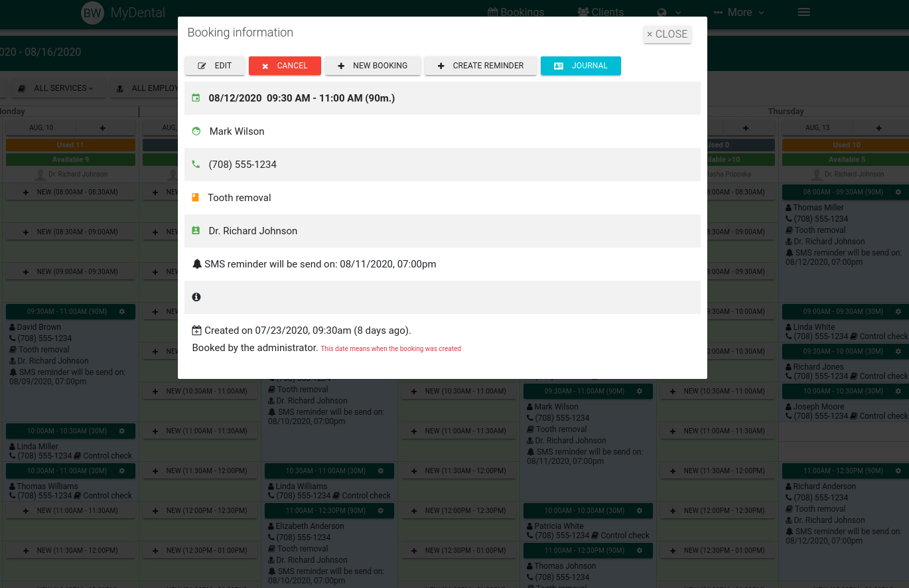909x588 pixels.
Task: Click the info circle icon in dialog
Action: pyautogui.click(x=196, y=297)
